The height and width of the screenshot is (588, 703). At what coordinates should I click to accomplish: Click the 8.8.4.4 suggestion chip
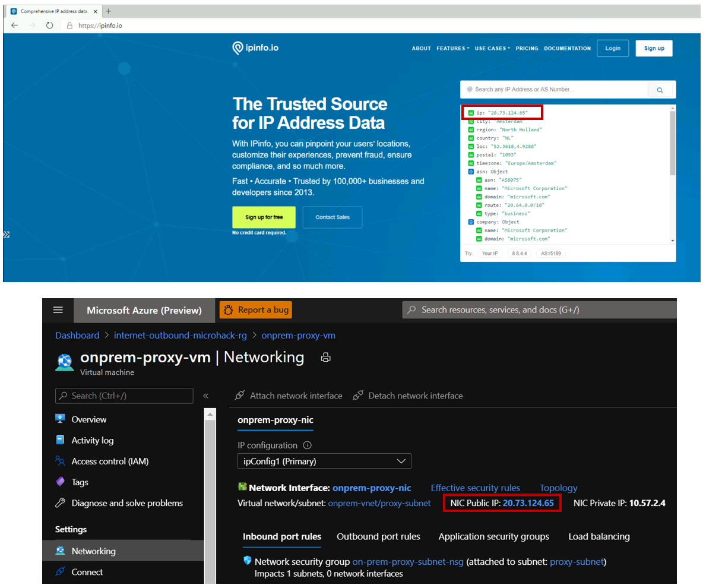click(x=519, y=254)
